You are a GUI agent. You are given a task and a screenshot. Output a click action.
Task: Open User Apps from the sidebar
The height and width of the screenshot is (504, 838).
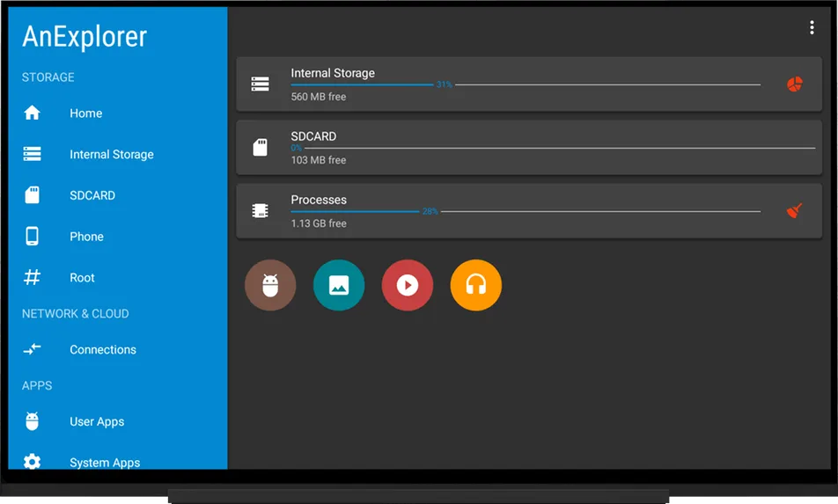pos(97,422)
